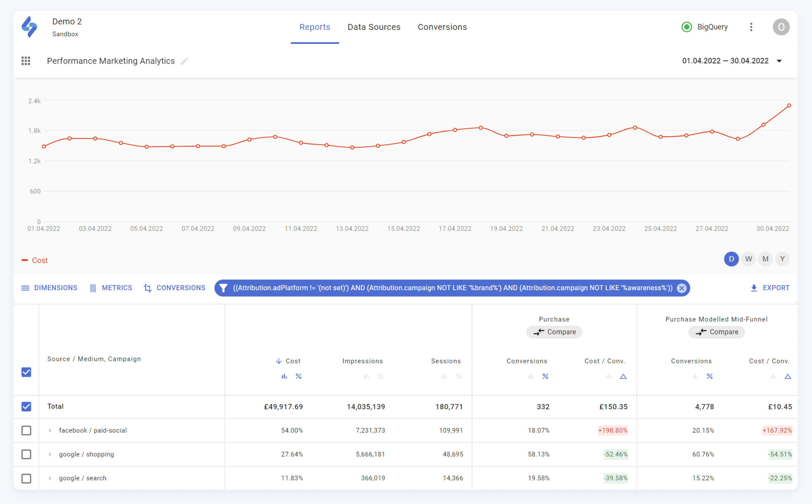Click the filter funnel icon
812x504 pixels.
point(223,288)
